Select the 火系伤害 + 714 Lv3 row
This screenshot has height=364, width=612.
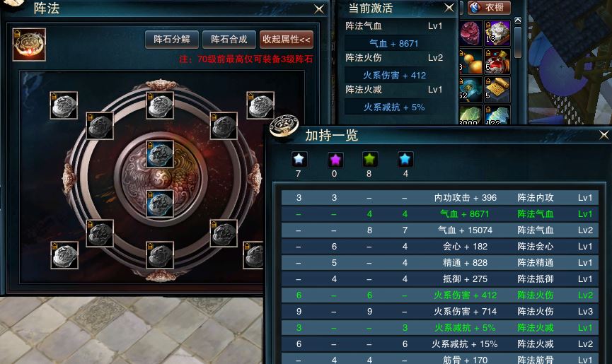439,312
